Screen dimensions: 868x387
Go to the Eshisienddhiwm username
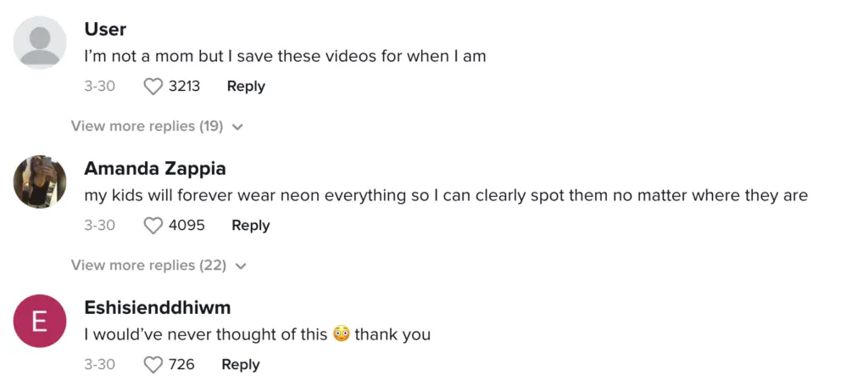coord(158,308)
